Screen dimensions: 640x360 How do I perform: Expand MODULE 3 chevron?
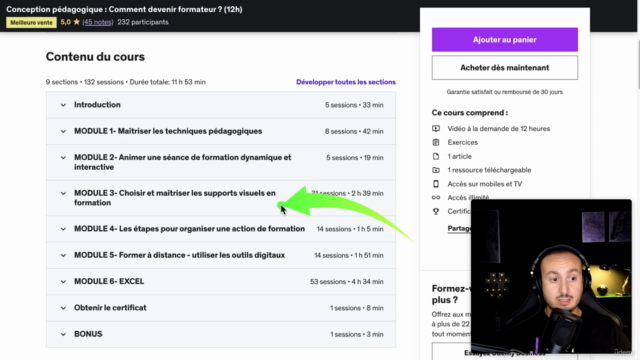tap(63, 193)
